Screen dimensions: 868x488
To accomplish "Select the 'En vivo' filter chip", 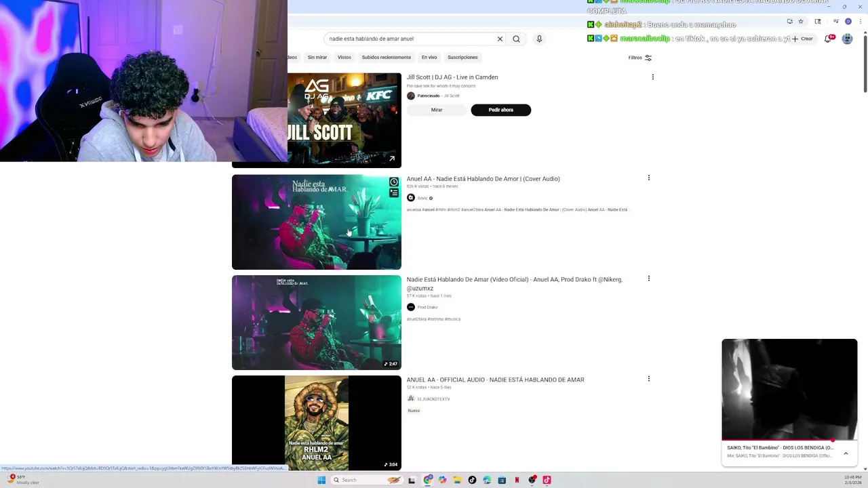I will pos(429,58).
